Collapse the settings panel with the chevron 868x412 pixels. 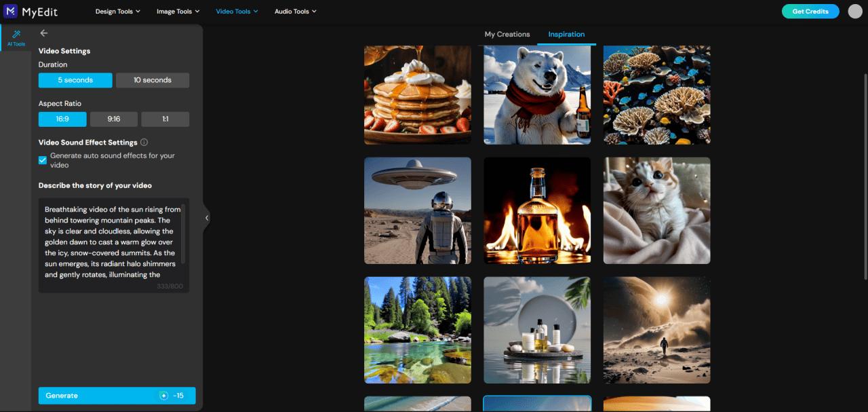[x=207, y=217]
